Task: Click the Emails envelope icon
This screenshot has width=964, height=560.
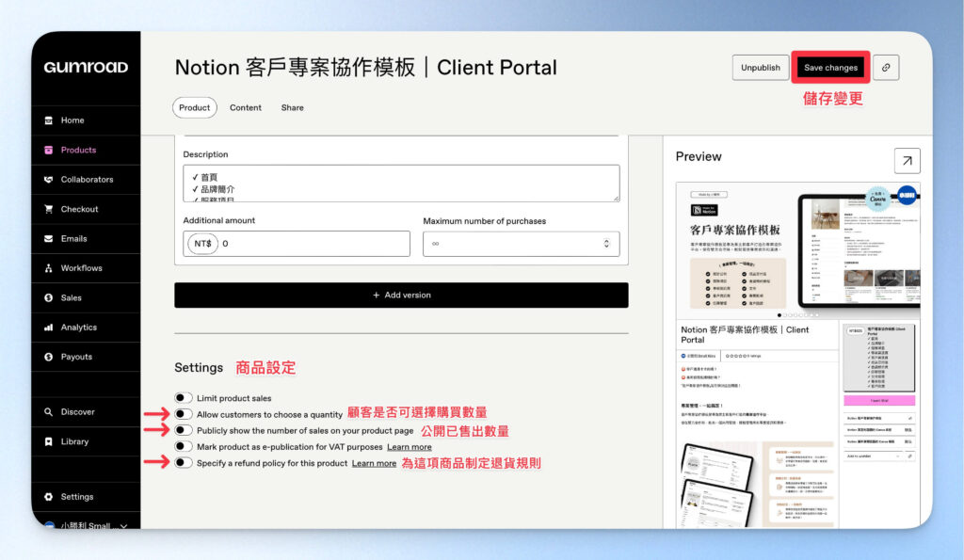Action: pyautogui.click(x=49, y=238)
